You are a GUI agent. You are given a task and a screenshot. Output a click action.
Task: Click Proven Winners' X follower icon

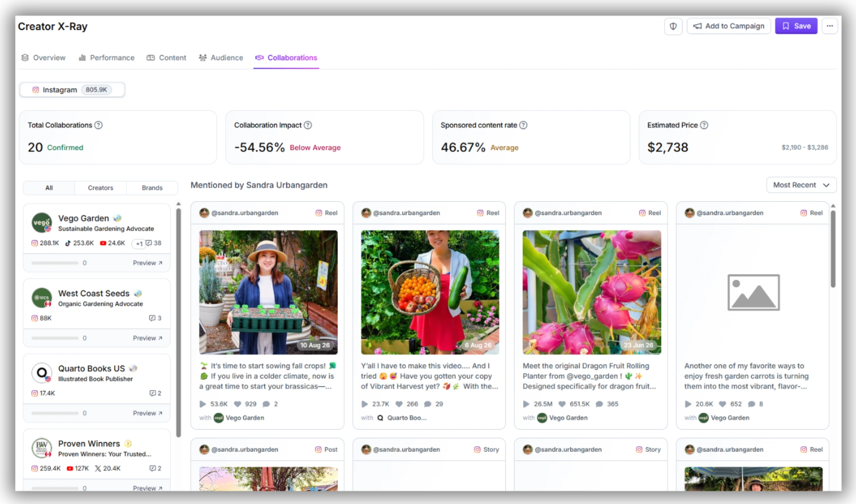click(98, 468)
